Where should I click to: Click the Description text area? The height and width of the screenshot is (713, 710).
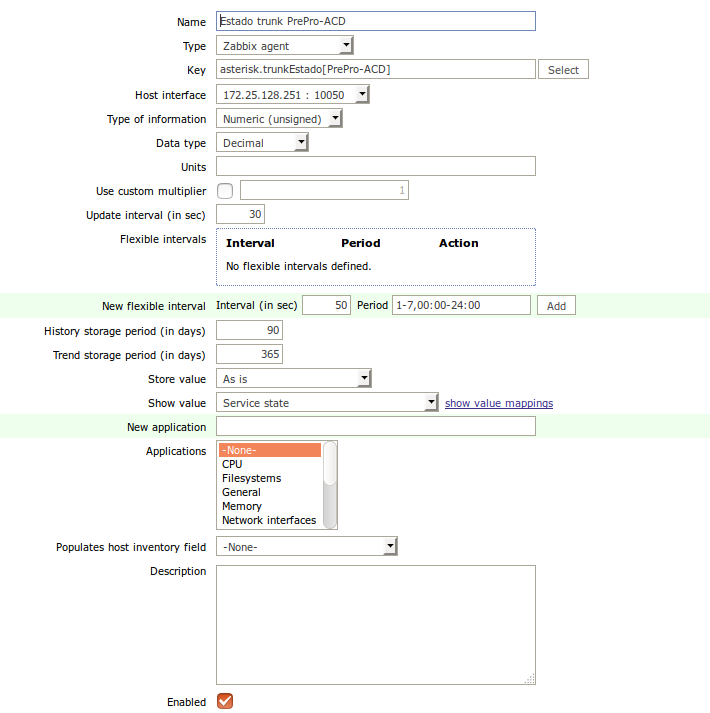[376, 625]
